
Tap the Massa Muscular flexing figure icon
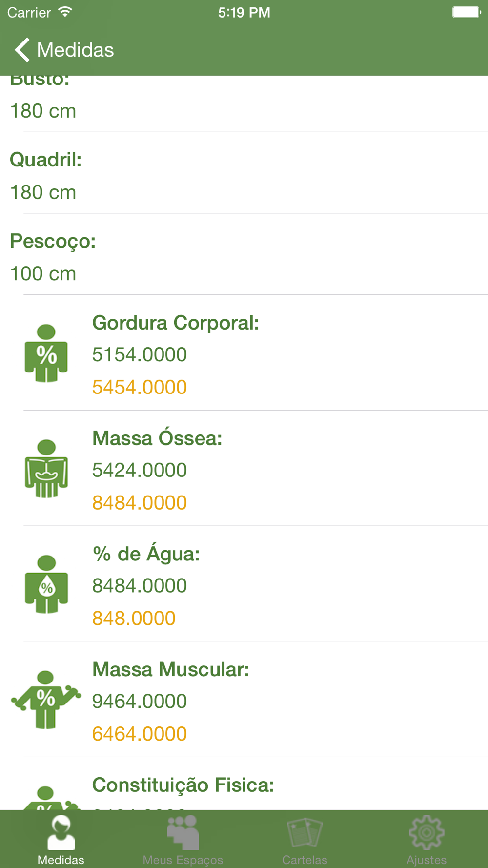coord(46,700)
